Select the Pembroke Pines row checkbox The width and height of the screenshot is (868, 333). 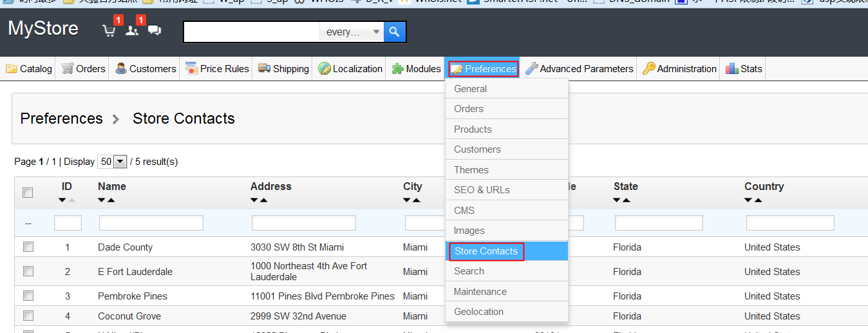(28, 296)
